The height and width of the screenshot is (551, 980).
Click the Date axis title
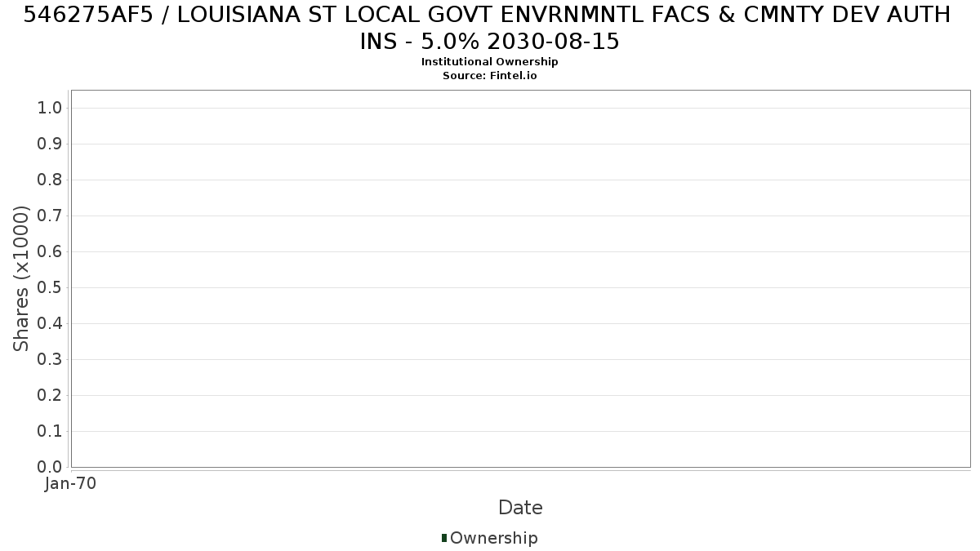point(520,508)
